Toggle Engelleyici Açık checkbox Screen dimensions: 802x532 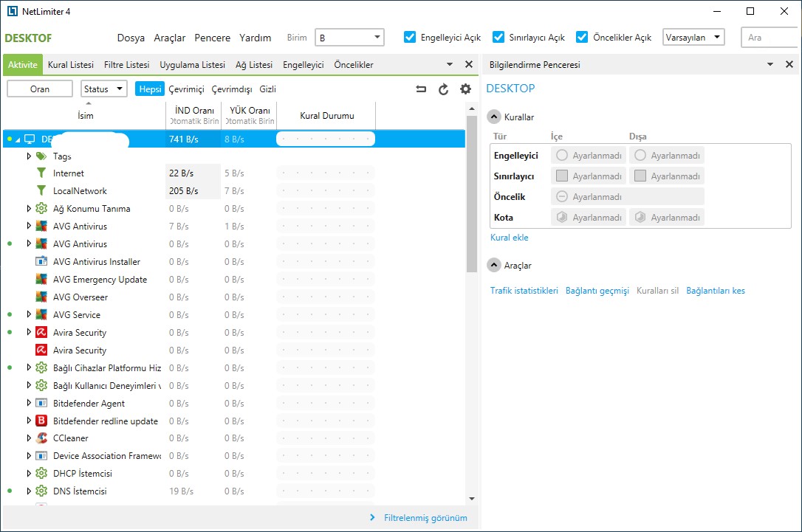tap(410, 37)
